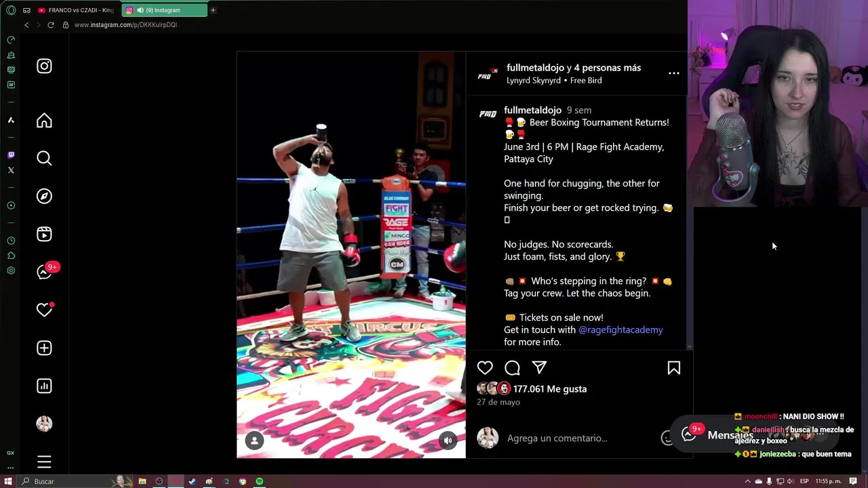Open the @ragefightacademy mention link
868x488 pixels.
pos(620,329)
